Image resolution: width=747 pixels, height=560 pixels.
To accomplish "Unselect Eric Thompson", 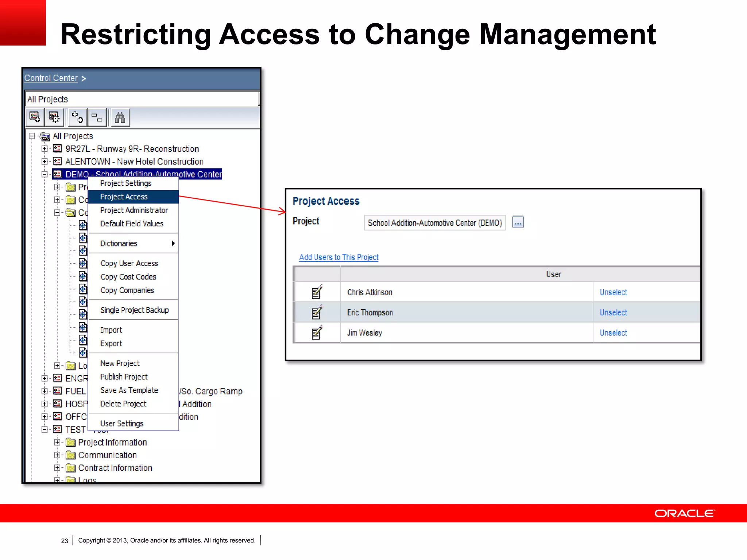I will (613, 312).
